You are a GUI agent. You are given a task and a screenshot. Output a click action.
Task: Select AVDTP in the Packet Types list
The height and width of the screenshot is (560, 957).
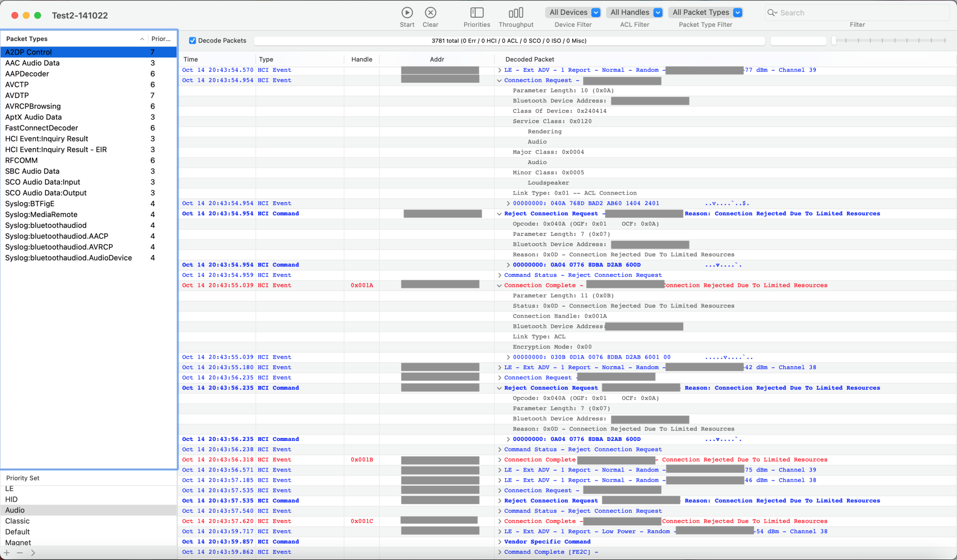17,95
